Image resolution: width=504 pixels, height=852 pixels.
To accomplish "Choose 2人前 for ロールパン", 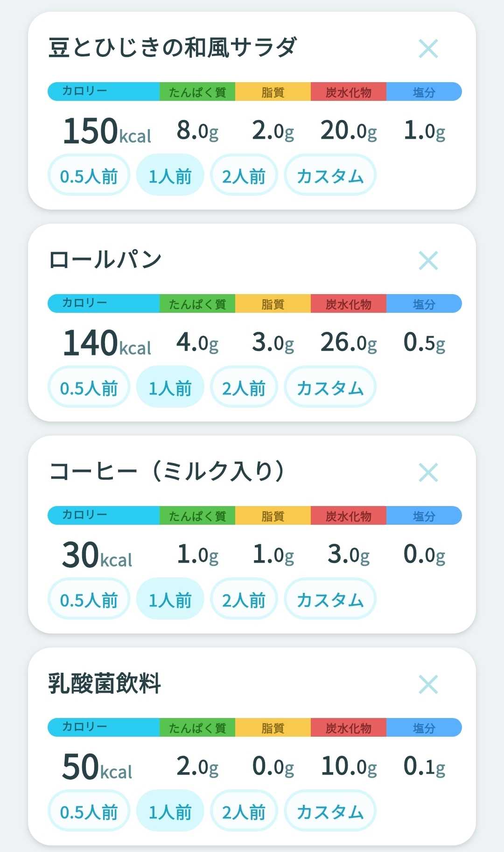I will [x=244, y=387].
